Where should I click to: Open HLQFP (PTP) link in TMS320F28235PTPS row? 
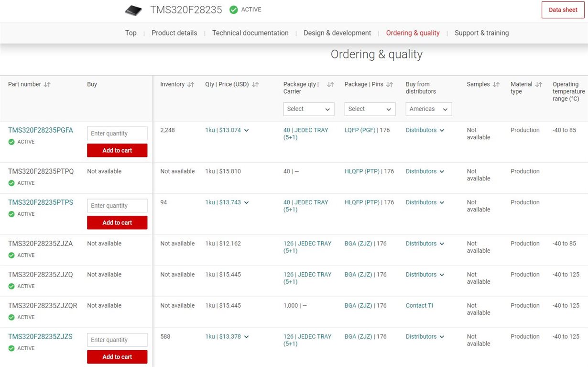(x=362, y=202)
